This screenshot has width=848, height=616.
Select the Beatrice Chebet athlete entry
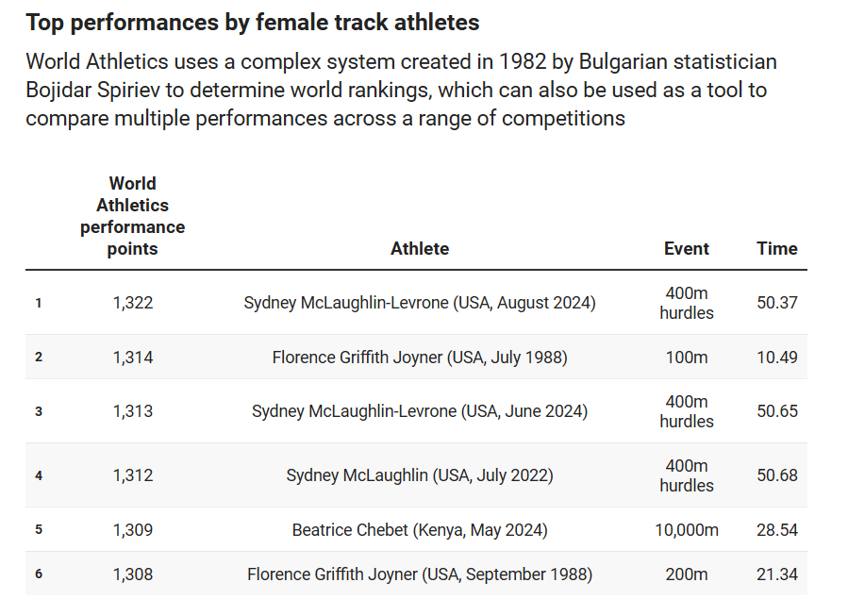pyautogui.click(x=420, y=530)
